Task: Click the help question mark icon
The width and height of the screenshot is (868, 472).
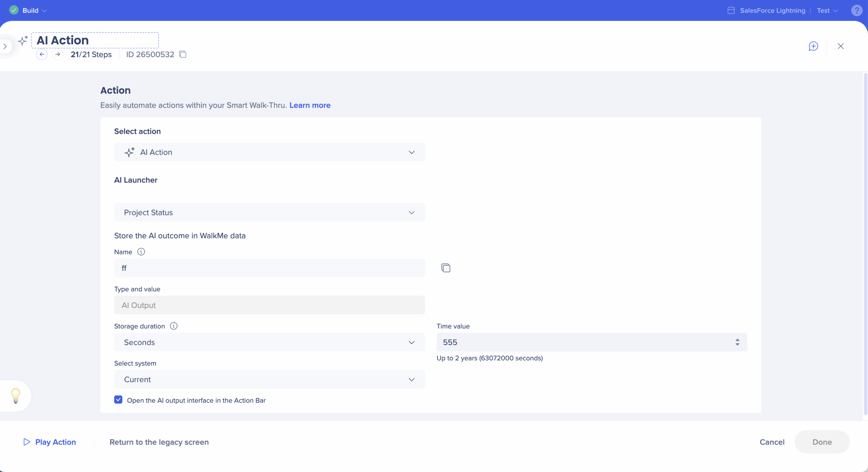Action: [856, 11]
